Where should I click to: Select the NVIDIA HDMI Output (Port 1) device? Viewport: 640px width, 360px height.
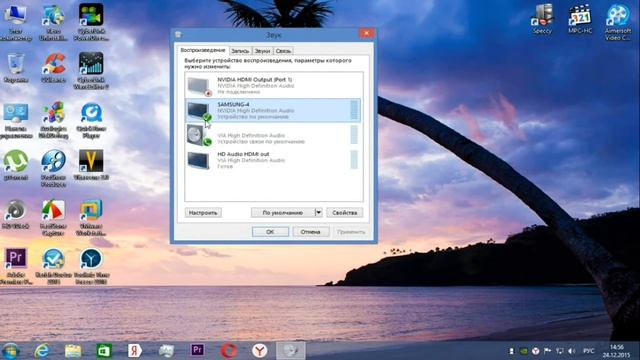point(273,86)
